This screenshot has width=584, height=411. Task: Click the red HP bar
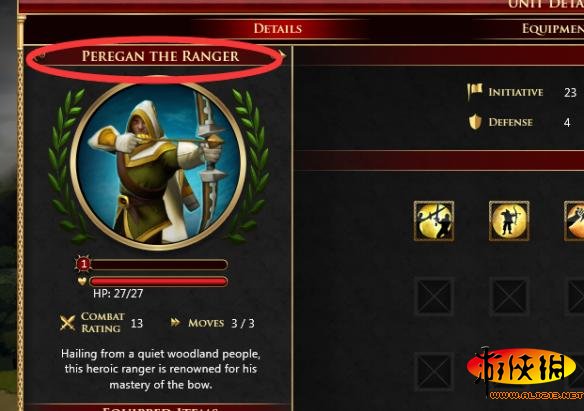pos(159,281)
